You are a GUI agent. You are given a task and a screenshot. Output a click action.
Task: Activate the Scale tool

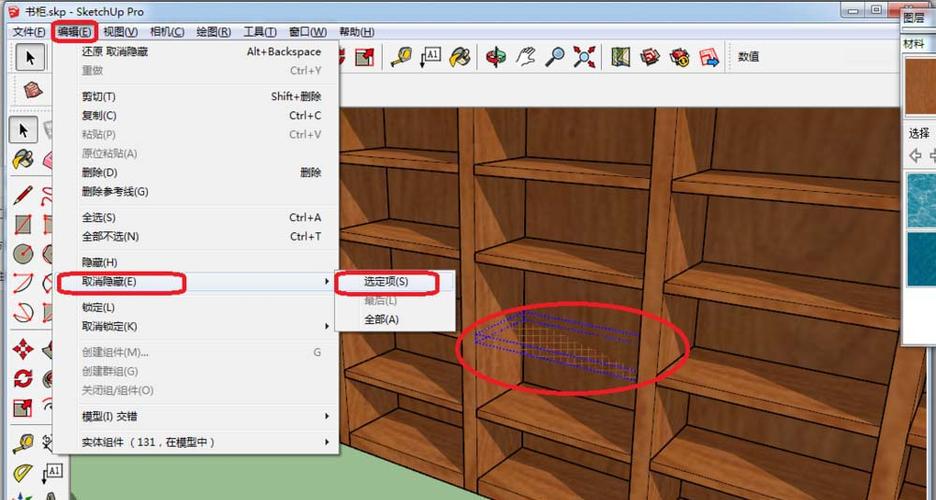23,408
